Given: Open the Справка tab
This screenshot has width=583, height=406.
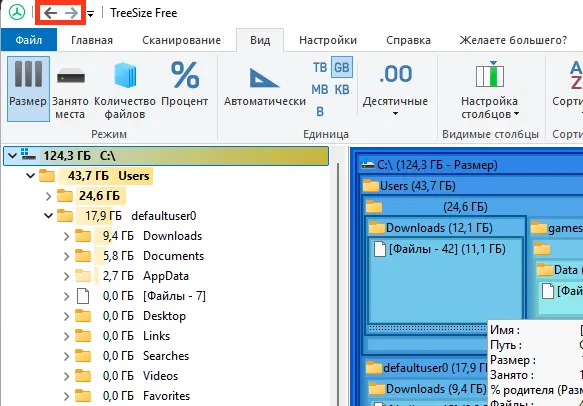Looking at the screenshot, I should pos(408,40).
